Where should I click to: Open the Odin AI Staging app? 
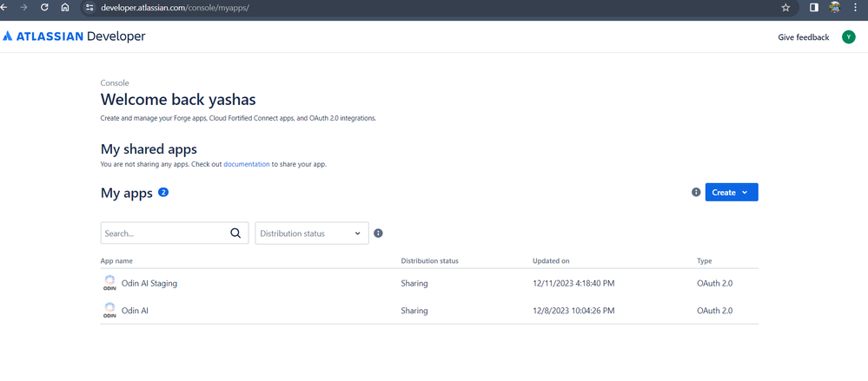[149, 283]
